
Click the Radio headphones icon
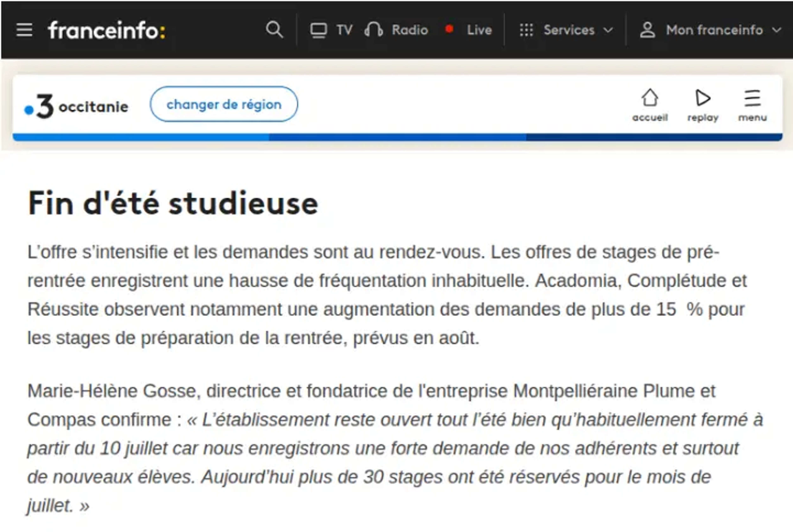point(373,30)
